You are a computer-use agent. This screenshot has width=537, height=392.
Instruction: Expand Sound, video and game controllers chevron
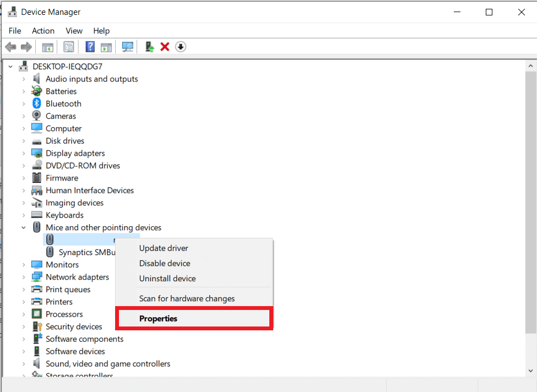(24, 364)
